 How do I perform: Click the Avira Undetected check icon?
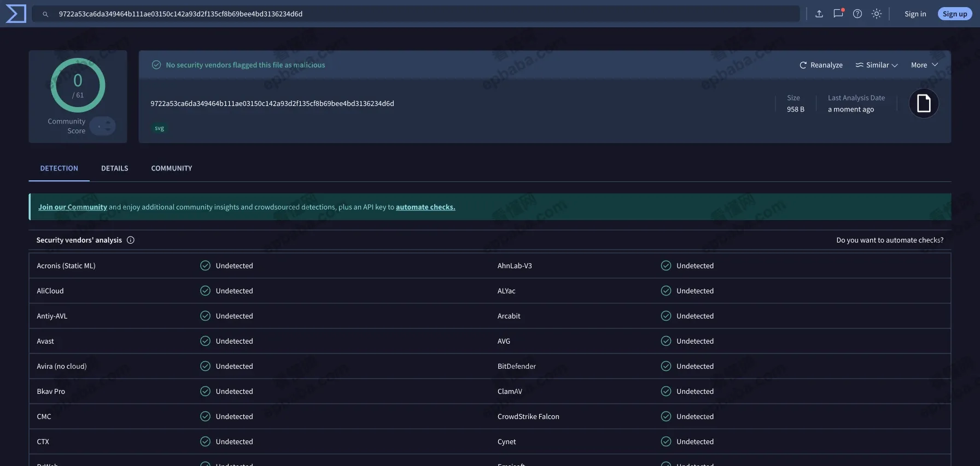205,366
